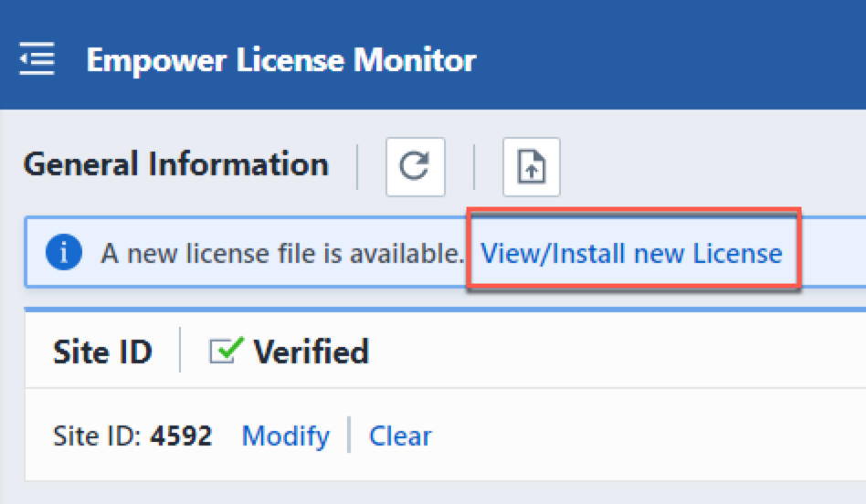866x504 pixels.
Task: Click the General Information heading
Action: point(176,164)
